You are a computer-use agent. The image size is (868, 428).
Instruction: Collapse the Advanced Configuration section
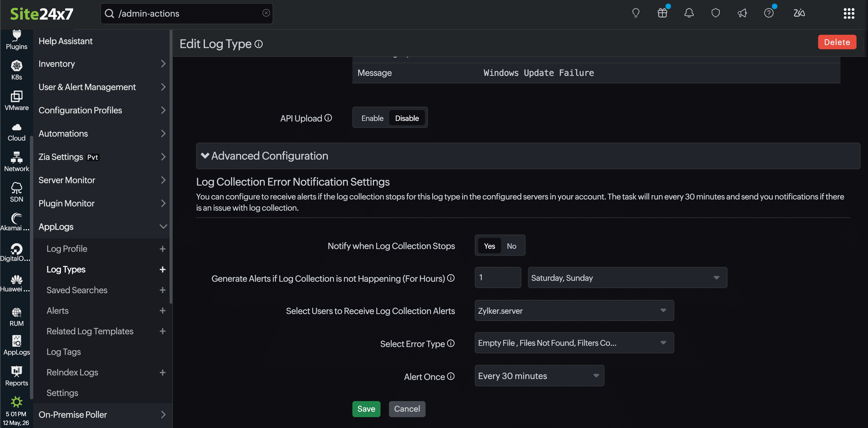tap(528, 156)
